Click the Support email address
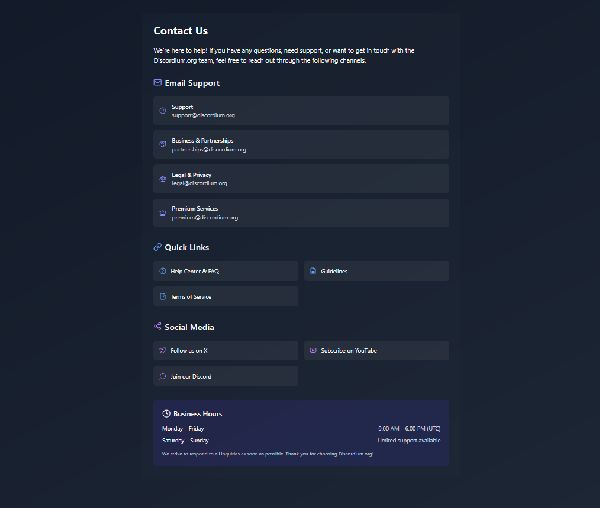600x508 pixels. tap(202, 115)
